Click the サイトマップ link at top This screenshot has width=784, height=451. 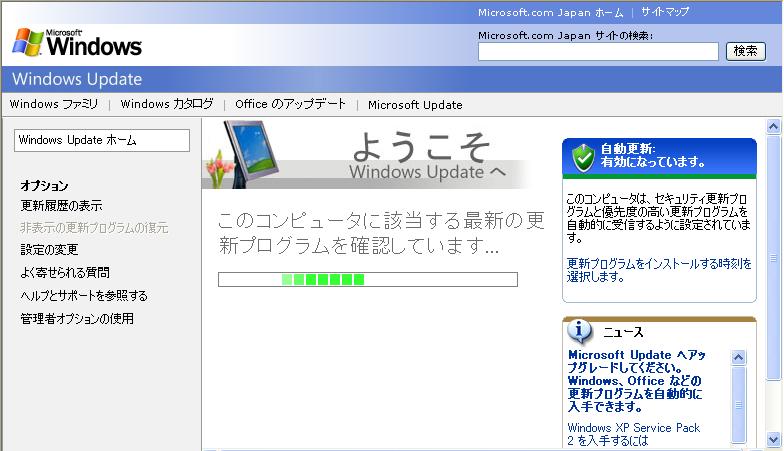click(x=665, y=12)
